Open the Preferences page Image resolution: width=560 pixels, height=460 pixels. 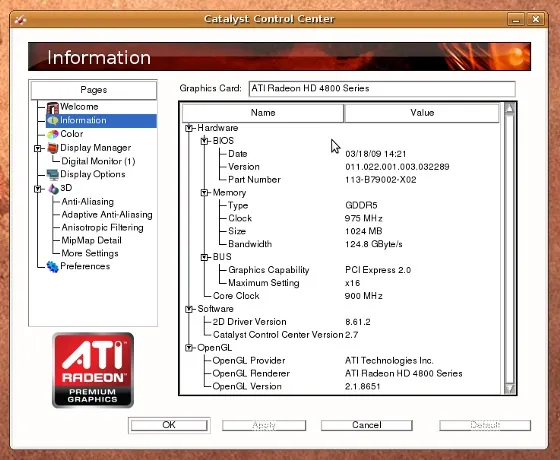click(85, 266)
